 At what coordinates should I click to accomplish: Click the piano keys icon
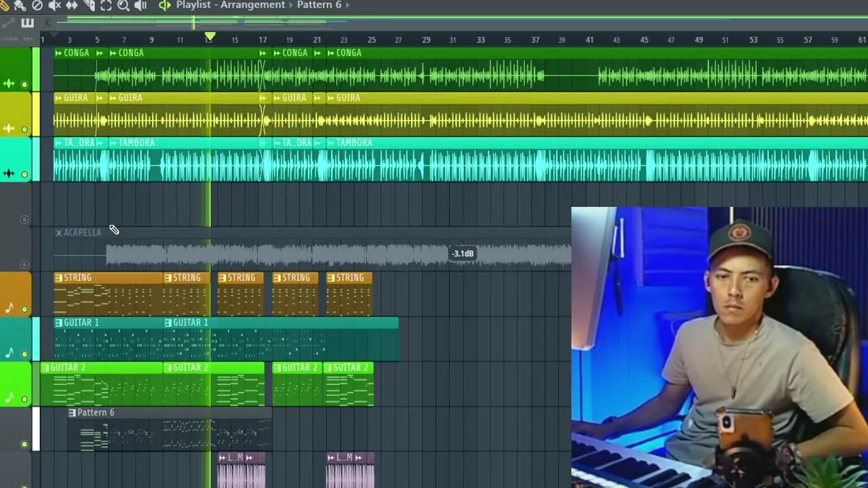(x=27, y=23)
